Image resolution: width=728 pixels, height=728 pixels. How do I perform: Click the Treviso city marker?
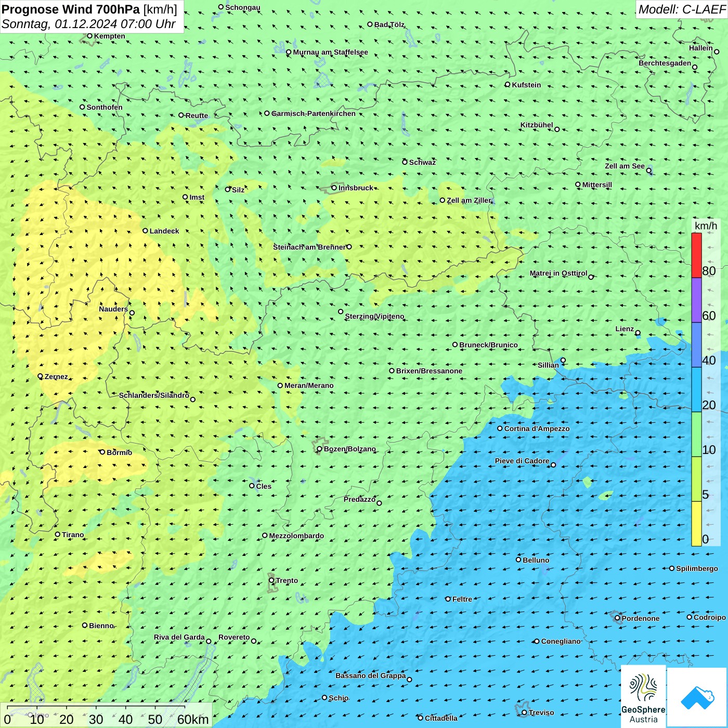[525, 712]
